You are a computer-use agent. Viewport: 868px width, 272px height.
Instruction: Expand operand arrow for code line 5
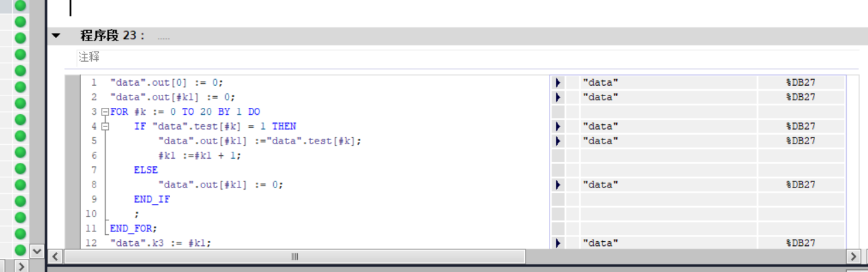point(558,141)
